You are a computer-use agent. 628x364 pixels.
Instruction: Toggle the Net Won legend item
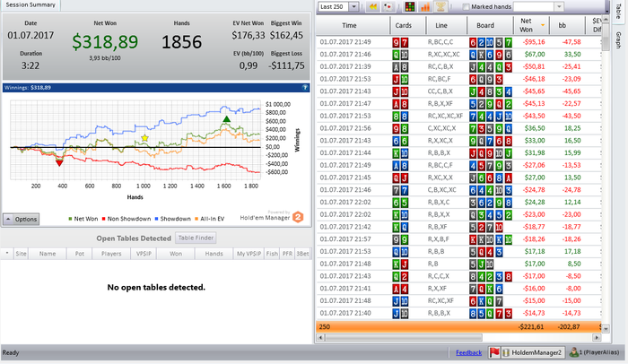83,219
